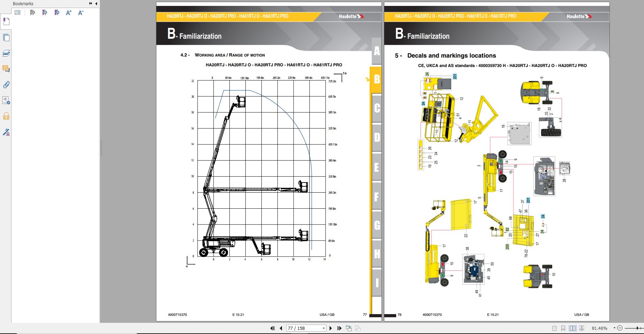Image resolution: width=644 pixels, height=334 pixels.
Task: Go to the last page
Action: coord(339,328)
